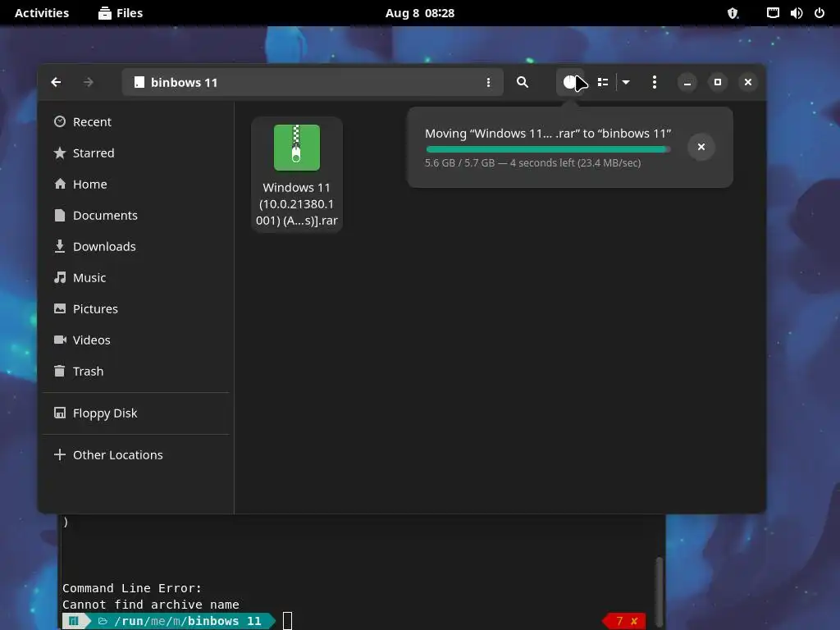The height and width of the screenshot is (630, 840).
Task: Click the binbows 11 path bar
Action: click(x=313, y=82)
